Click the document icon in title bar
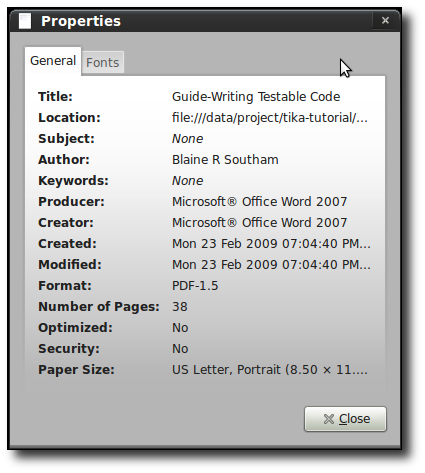425x473 pixels. [25, 21]
